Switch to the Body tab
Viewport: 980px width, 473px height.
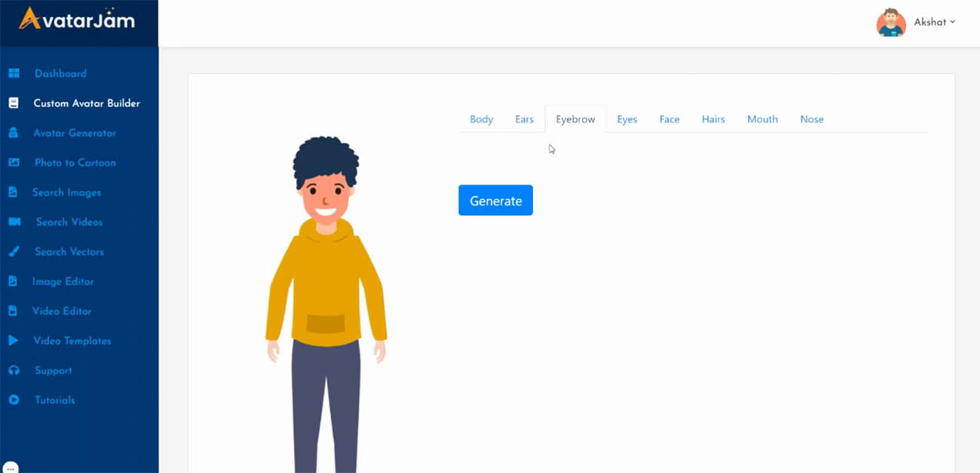tap(481, 119)
